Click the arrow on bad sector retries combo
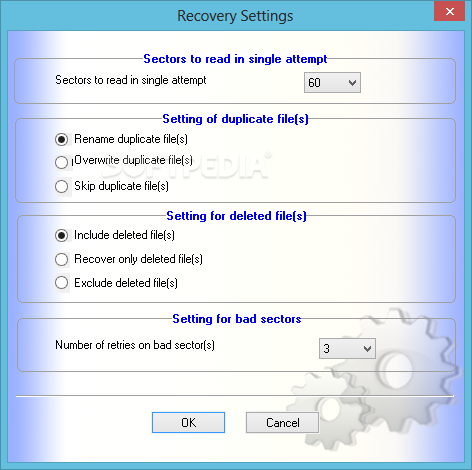 click(x=367, y=349)
